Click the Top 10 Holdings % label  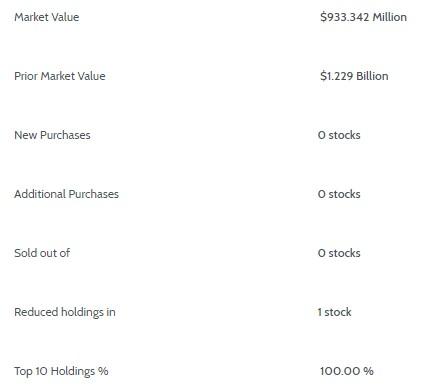click(x=61, y=371)
